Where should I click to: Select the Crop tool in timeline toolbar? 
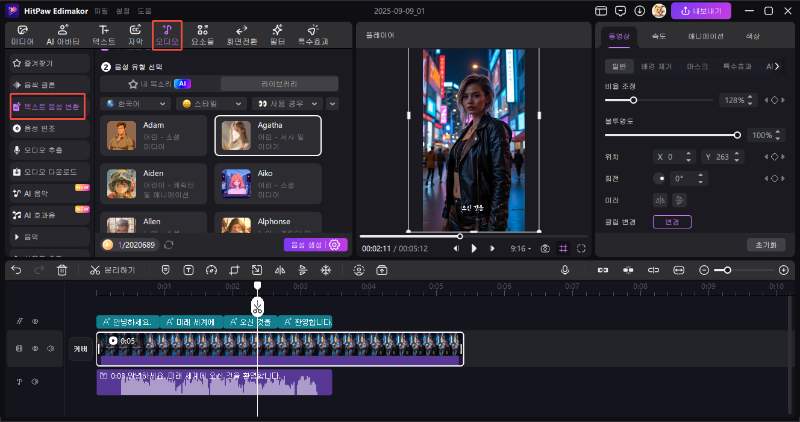[234, 270]
